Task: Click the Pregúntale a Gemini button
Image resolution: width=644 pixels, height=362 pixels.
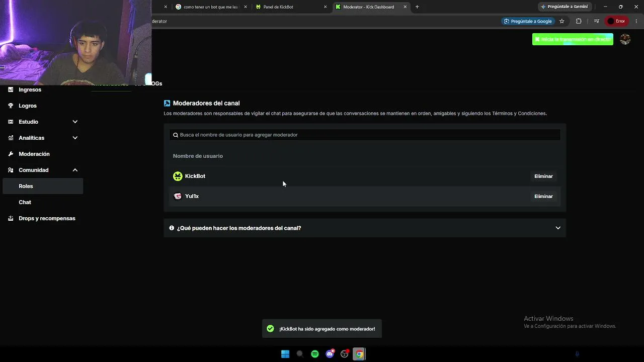Action: tap(564, 7)
